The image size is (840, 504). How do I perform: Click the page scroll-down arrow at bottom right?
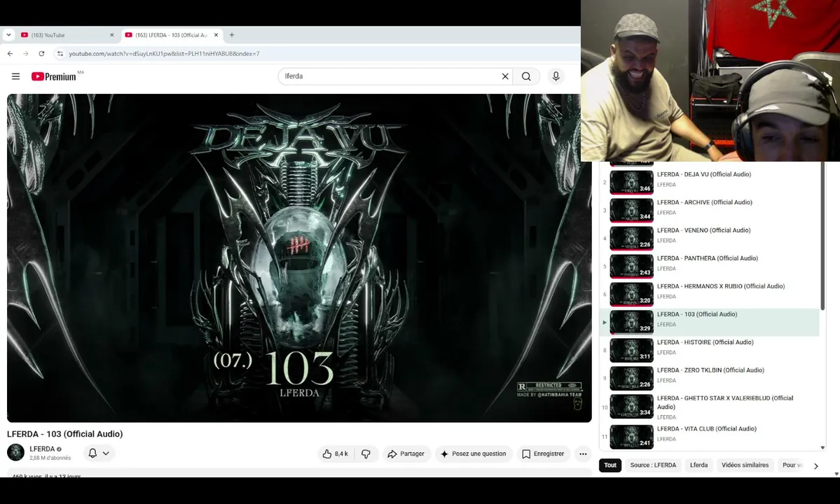tap(836, 474)
